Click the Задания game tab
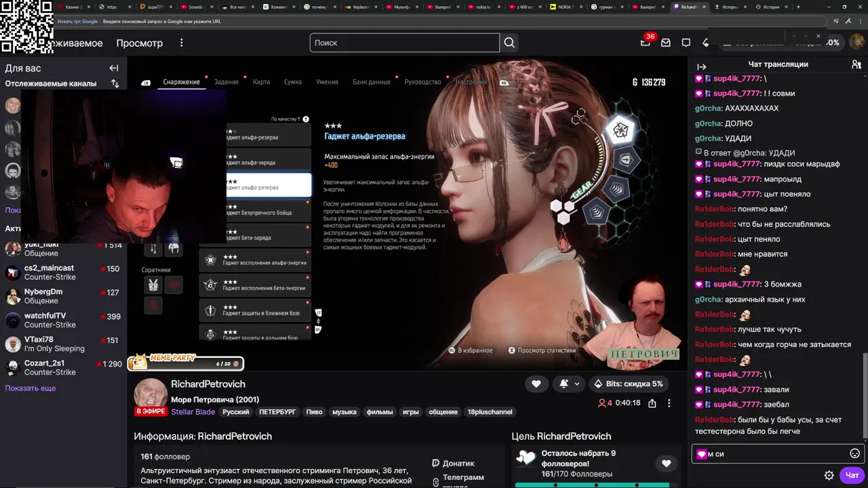 pos(226,82)
